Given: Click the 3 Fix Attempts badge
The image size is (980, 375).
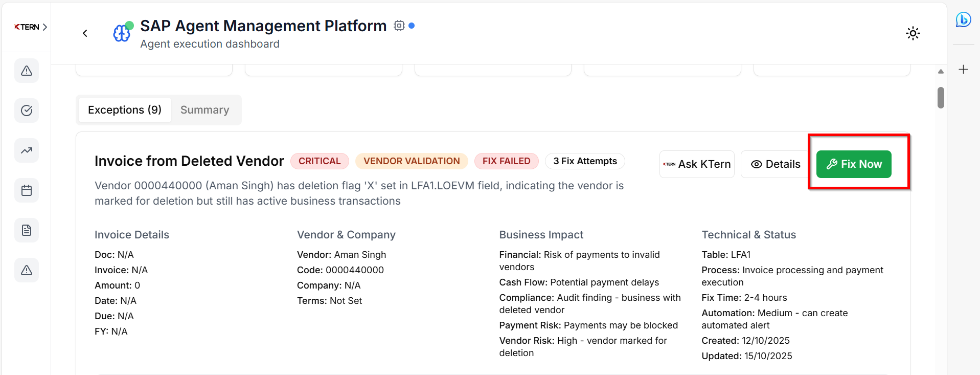Looking at the screenshot, I should 585,161.
